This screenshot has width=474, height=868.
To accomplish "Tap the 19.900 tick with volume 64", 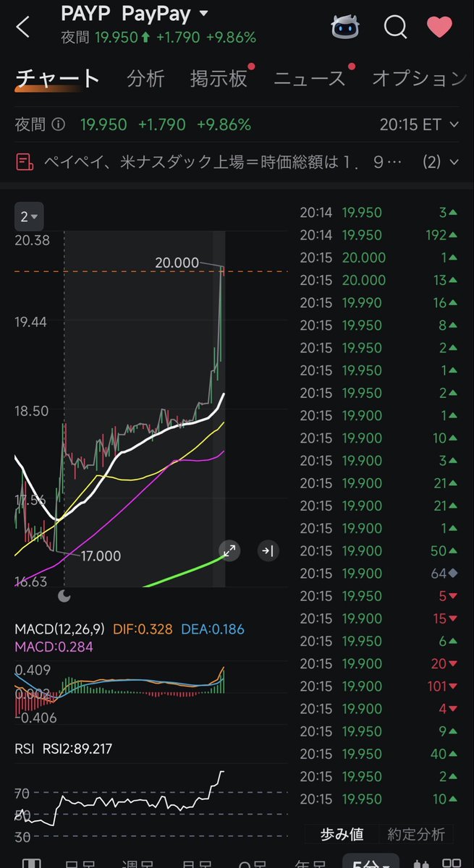I will pos(379,574).
